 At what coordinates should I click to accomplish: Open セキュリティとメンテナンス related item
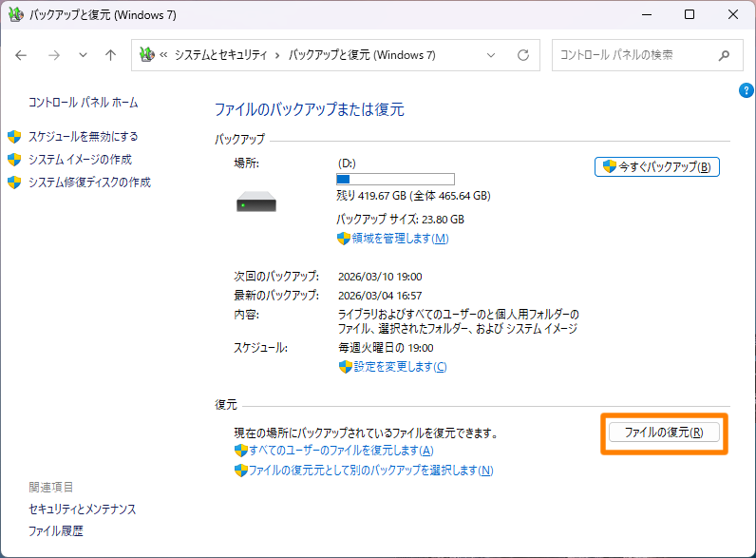pyautogui.click(x=83, y=510)
